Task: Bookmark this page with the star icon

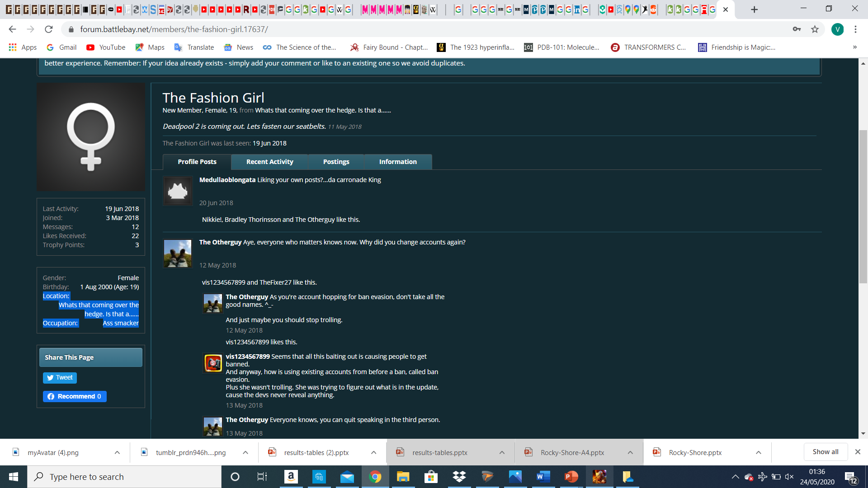Action: (x=815, y=29)
